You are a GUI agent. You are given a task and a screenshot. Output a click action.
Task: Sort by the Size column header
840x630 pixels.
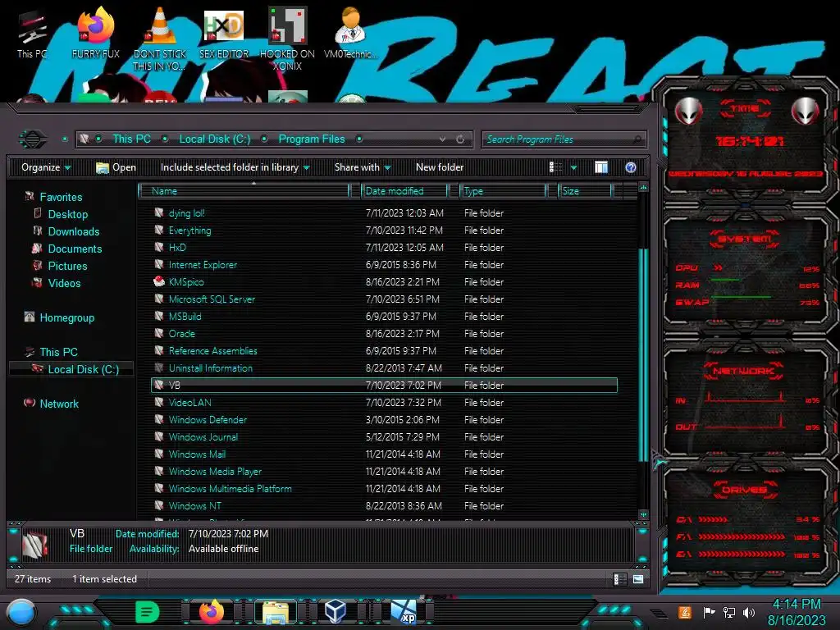click(585, 190)
